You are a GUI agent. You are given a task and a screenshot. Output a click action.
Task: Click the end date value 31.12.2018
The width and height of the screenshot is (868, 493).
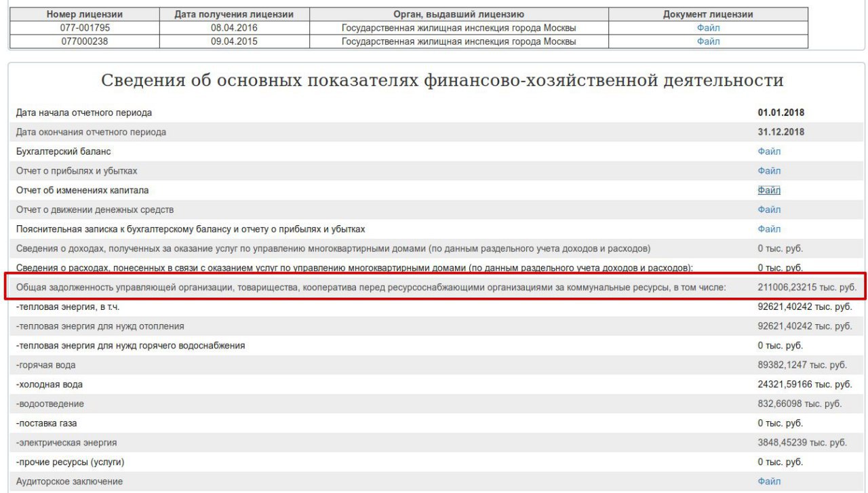coord(781,132)
